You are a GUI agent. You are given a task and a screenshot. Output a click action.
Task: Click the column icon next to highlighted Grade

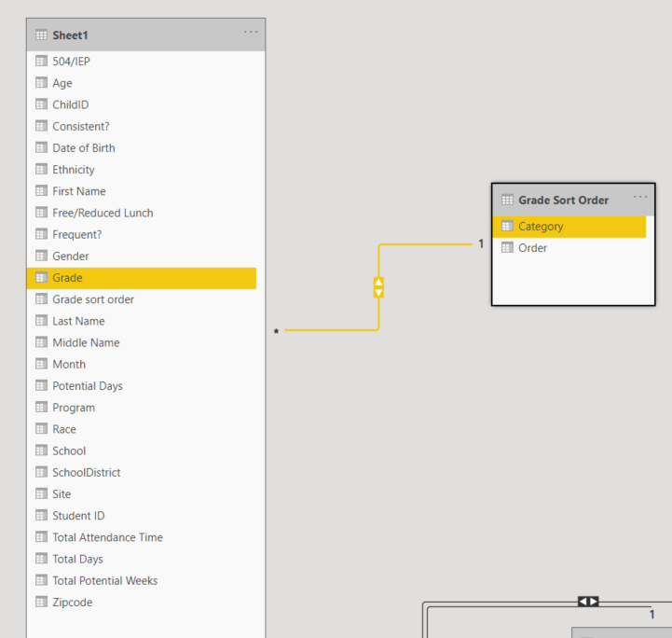pyautogui.click(x=41, y=277)
